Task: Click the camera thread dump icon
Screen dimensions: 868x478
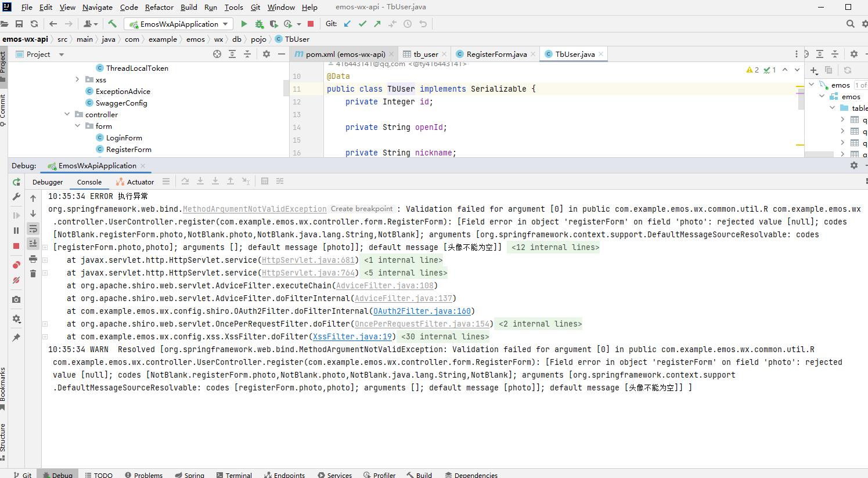Action: (16, 299)
